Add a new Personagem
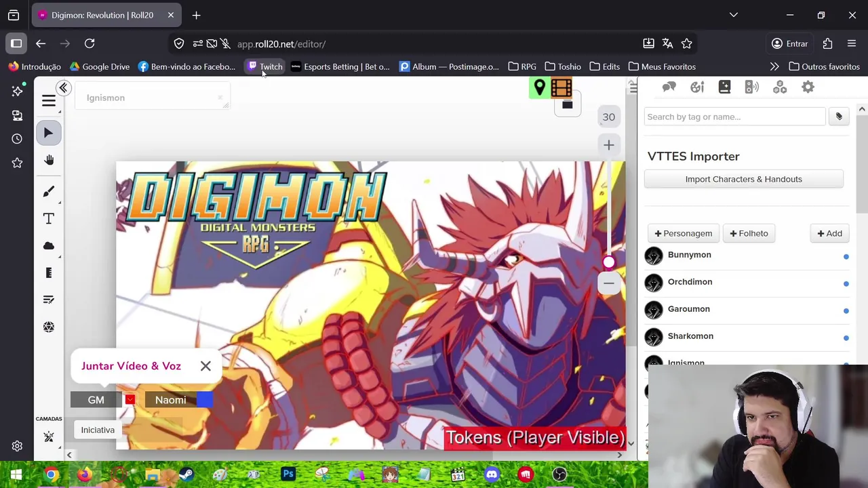The height and width of the screenshot is (488, 868). [x=683, y=233]
